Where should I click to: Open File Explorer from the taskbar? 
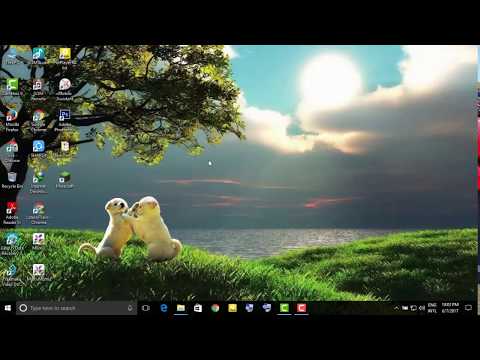coord(181,308)
